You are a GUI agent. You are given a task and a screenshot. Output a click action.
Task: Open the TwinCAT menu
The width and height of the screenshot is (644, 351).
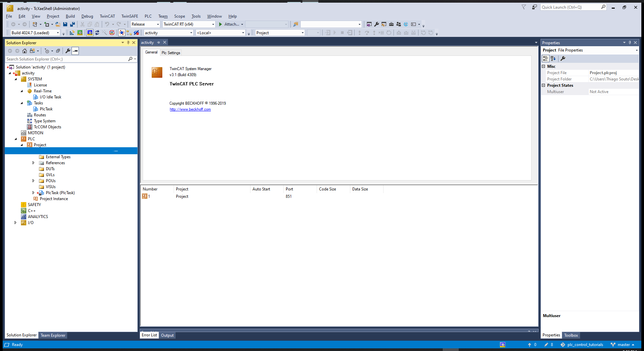pyautogui.click(x=107, y=16)
